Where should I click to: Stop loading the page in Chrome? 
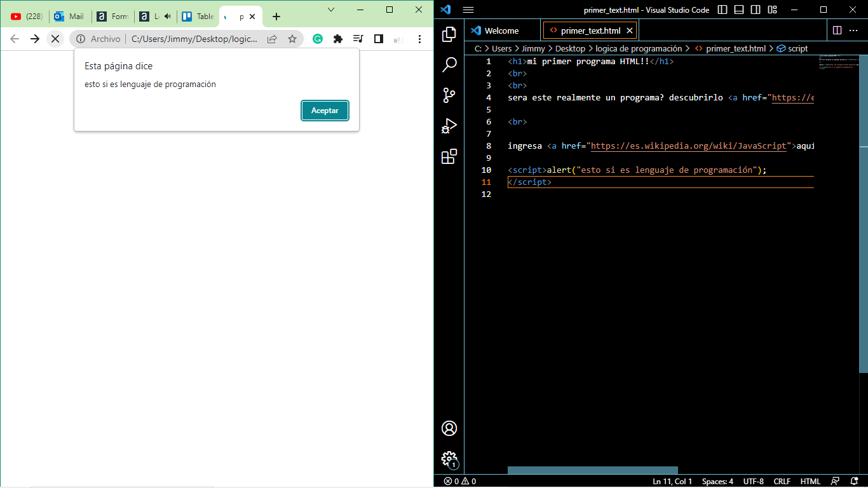click(55, 39)
